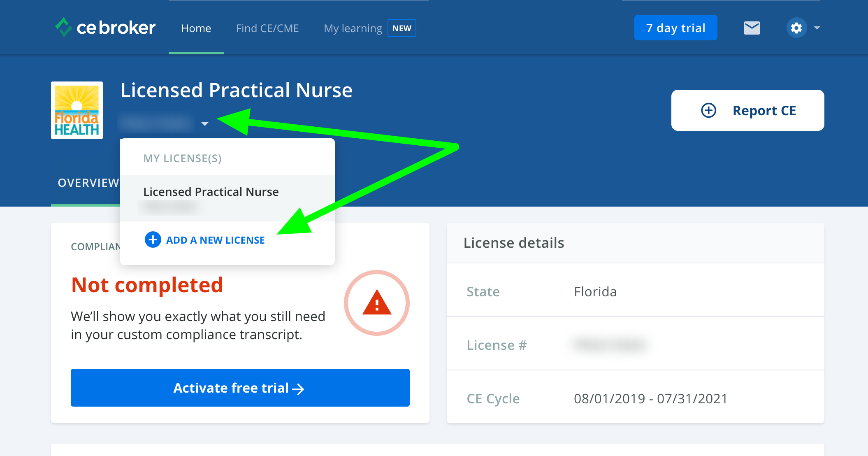Expand the settings dropdown arrow
The image size is (868, 456).
(x=817, y=28)
